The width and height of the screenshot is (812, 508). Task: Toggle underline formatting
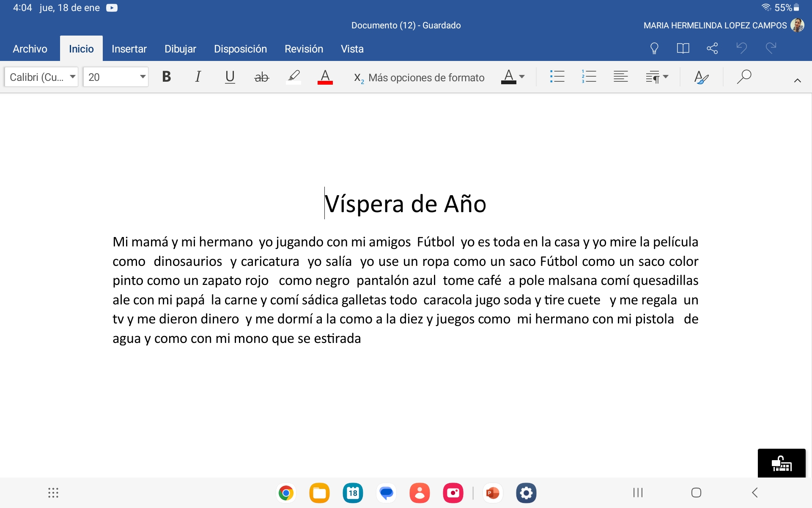click(230, 77)
